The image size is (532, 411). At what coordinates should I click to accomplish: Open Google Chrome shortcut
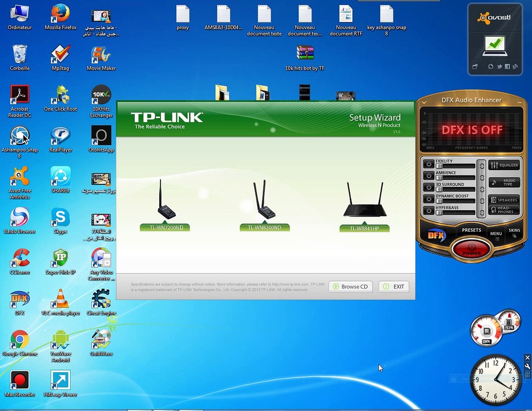point(19,342)
